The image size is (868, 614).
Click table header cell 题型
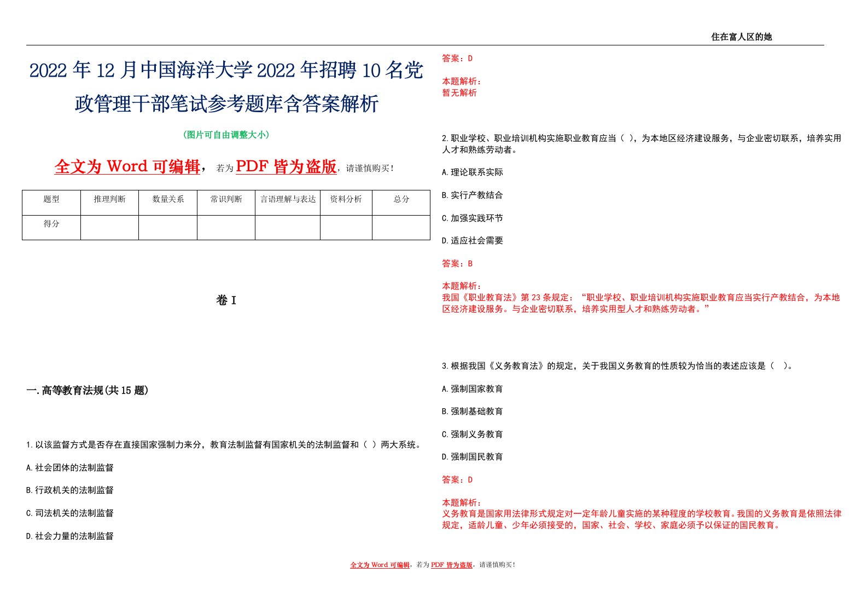51,202
